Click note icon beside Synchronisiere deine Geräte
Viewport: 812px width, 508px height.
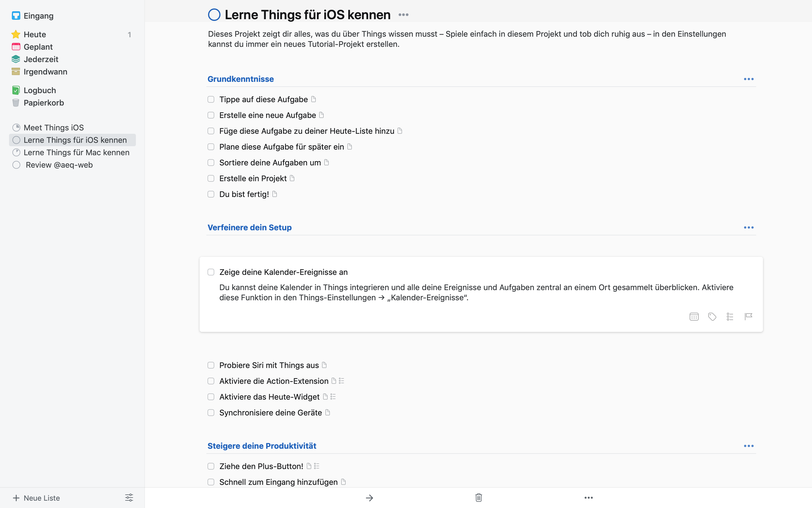(328, 412)
